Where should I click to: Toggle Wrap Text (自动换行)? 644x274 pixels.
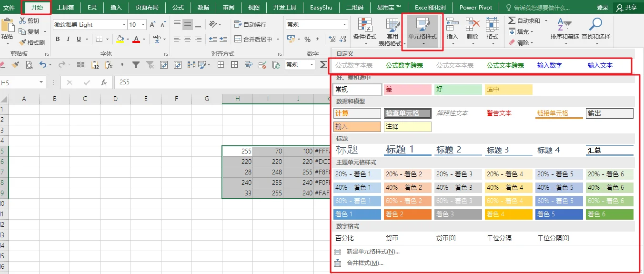(250, 25)
